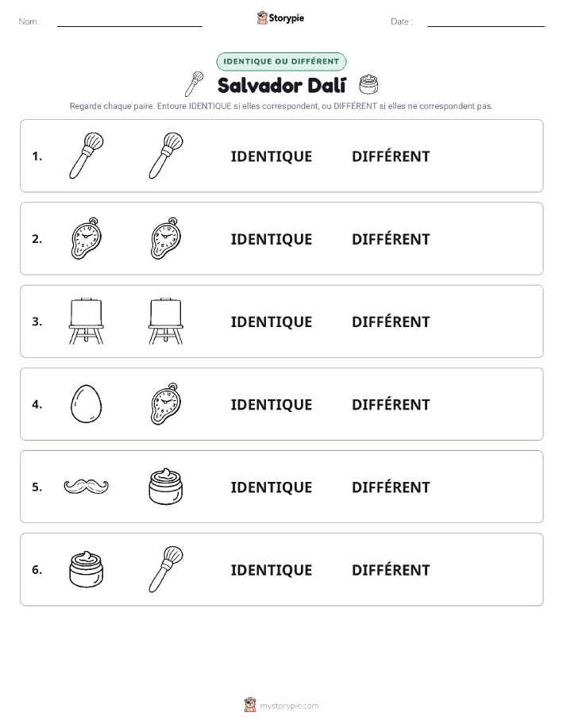563x728 pixels.
Task: Click the makeup brush in row 6
Action: coord(166,569)
